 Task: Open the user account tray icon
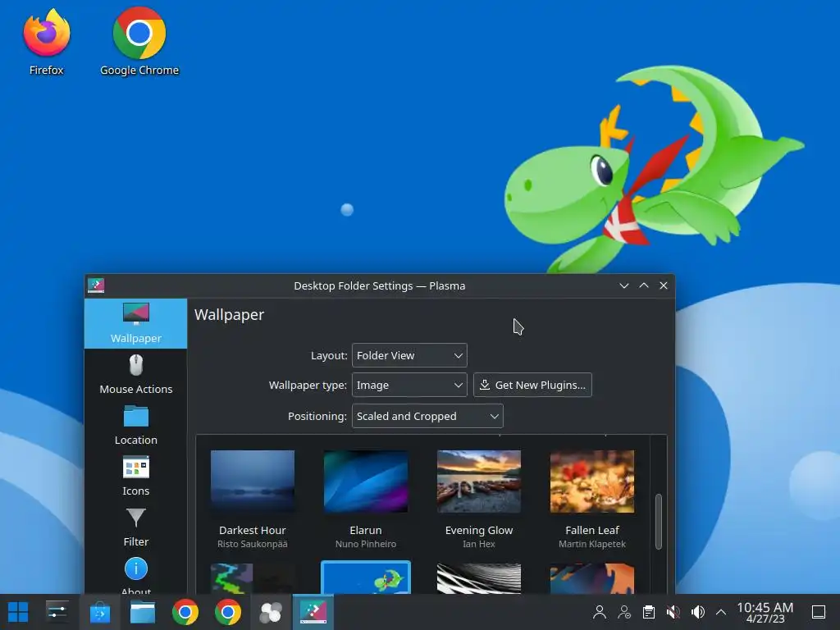tap(600, 612)
